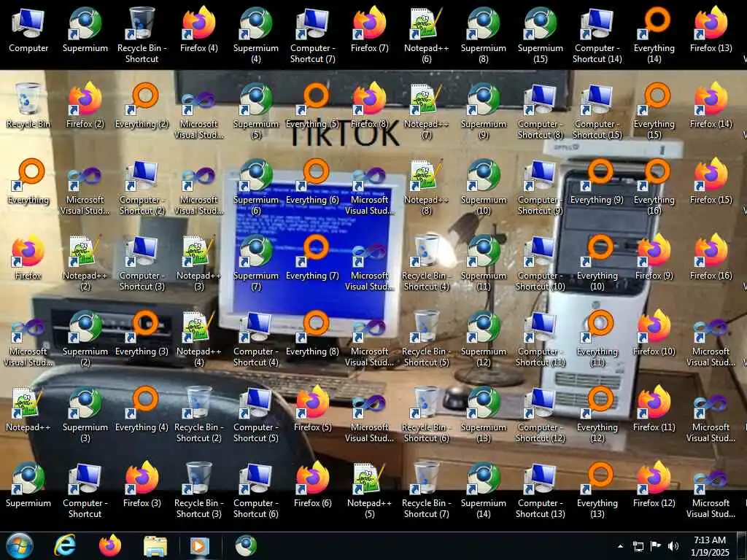Image resolution: width=747 pixels, height=560 pixels.
Task: Select Everything (4) shortcut
Action: (x=142, y=408)
